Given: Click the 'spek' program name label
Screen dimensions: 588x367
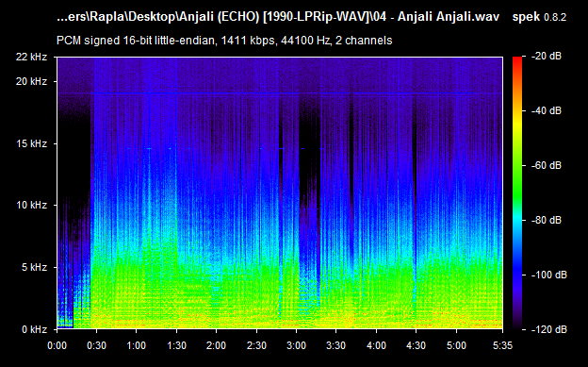Looking at the screenshot, I should click(526, 17).
